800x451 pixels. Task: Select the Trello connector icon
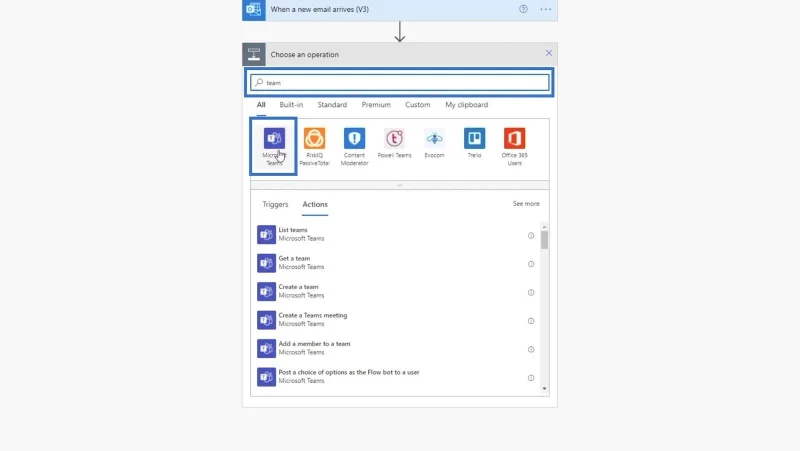coord(474,138)
